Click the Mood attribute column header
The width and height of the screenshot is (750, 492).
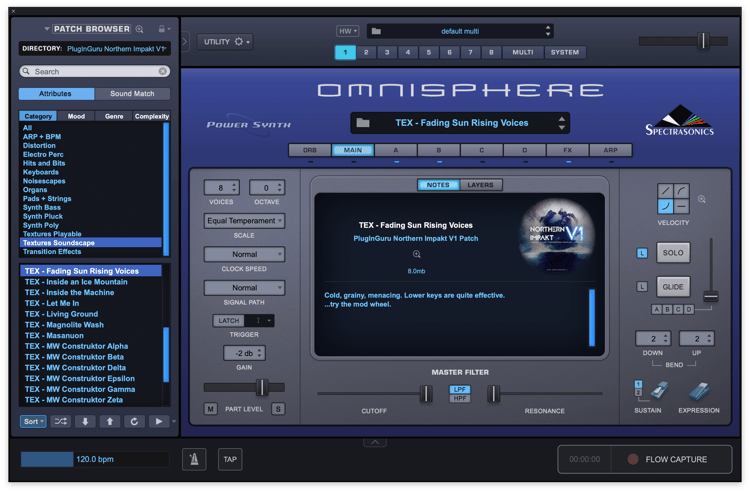point(76,116)
